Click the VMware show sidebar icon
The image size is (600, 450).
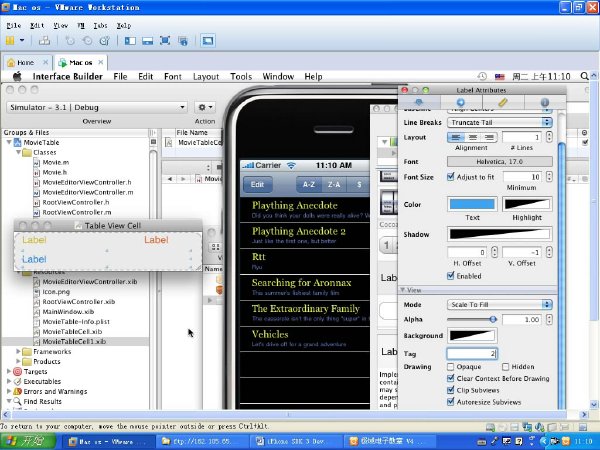(x=130, y=41)
